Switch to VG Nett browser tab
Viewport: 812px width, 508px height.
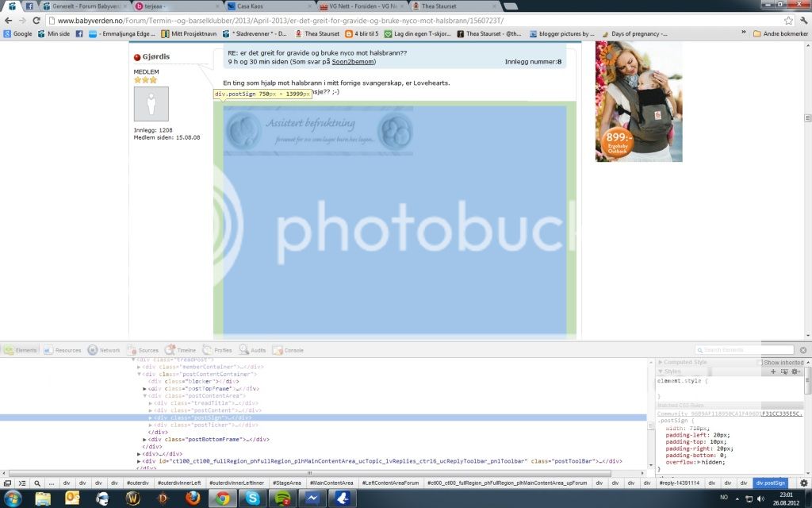pos(362,6)
